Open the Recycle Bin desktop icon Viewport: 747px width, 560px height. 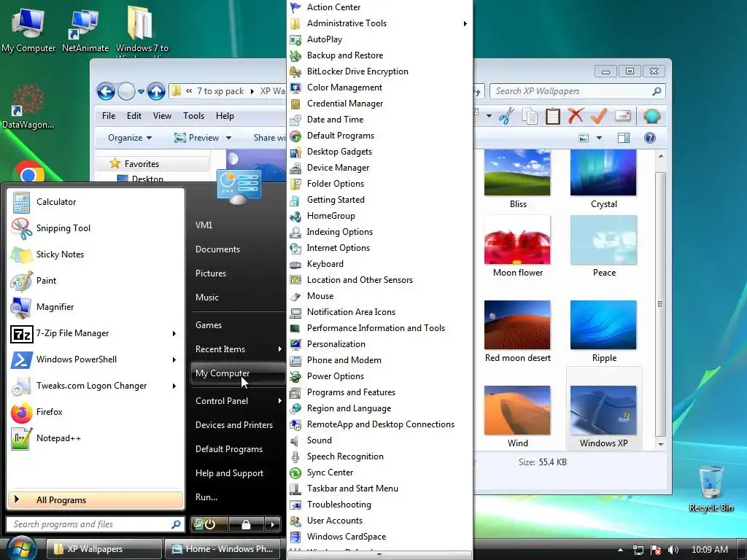pyautogui.click(x=711, y=488)
